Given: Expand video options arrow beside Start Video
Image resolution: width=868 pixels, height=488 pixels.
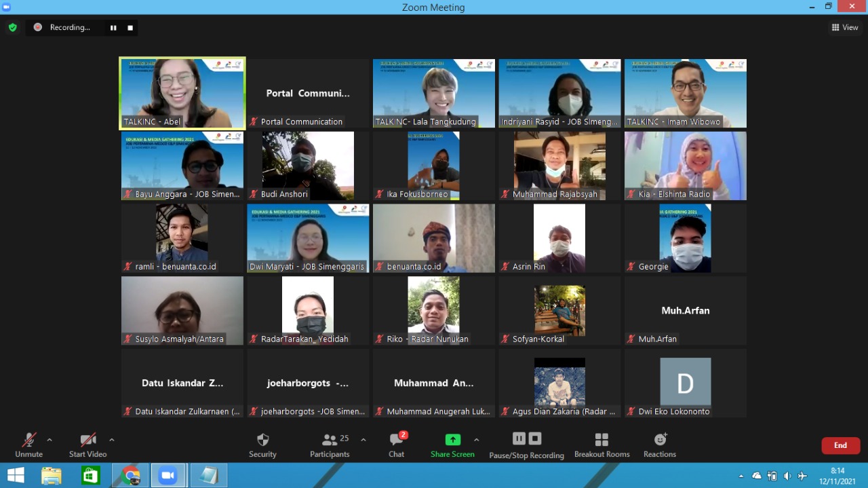Looking at the screenshot, I should tap(112, 440).
